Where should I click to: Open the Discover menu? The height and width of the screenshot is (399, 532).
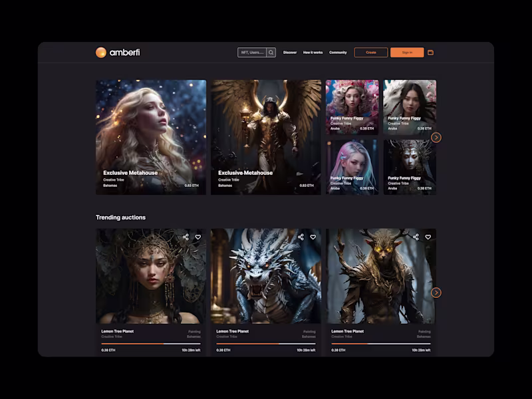pos(289,52)
